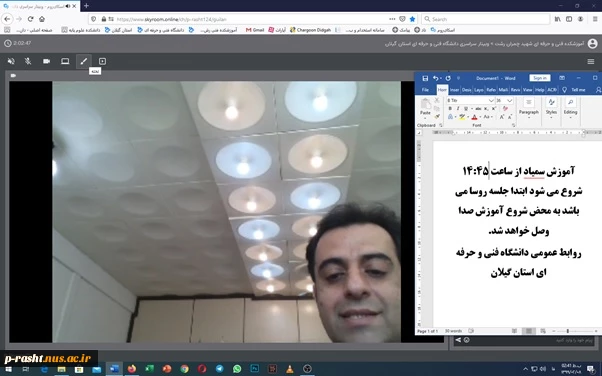
Task: Apply the yellow text highlight color
Action: click(462, 117)
